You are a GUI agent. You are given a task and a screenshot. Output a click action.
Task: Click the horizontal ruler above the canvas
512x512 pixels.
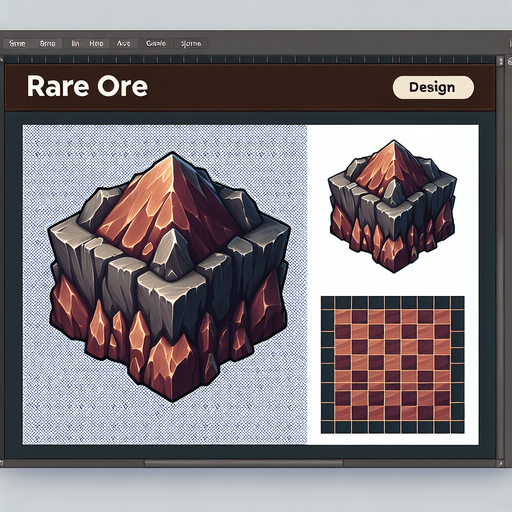tap(249, 60)
